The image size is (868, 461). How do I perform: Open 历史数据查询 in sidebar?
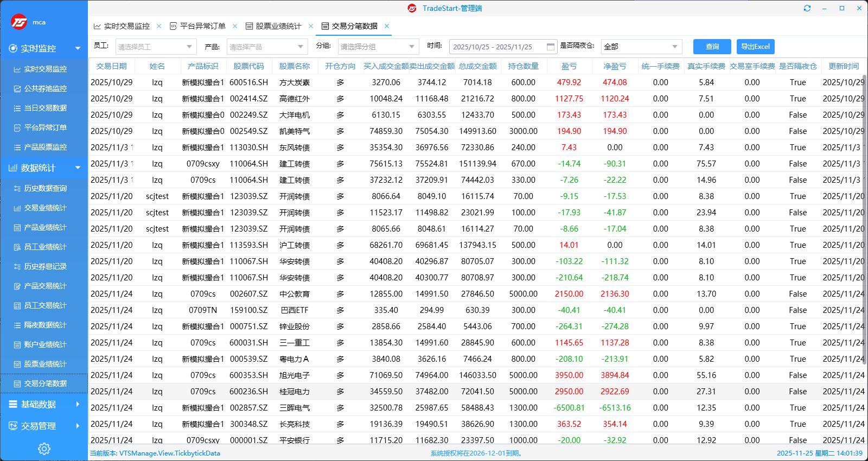(x=44, y=188)
